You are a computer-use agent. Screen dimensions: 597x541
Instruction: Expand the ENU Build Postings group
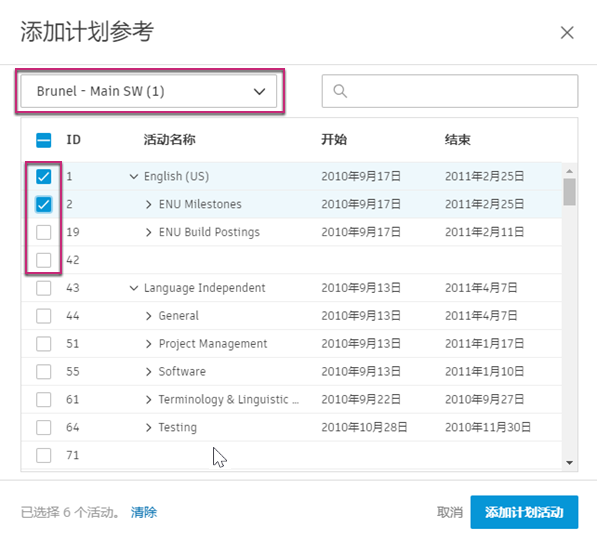[x=148, y=232]
